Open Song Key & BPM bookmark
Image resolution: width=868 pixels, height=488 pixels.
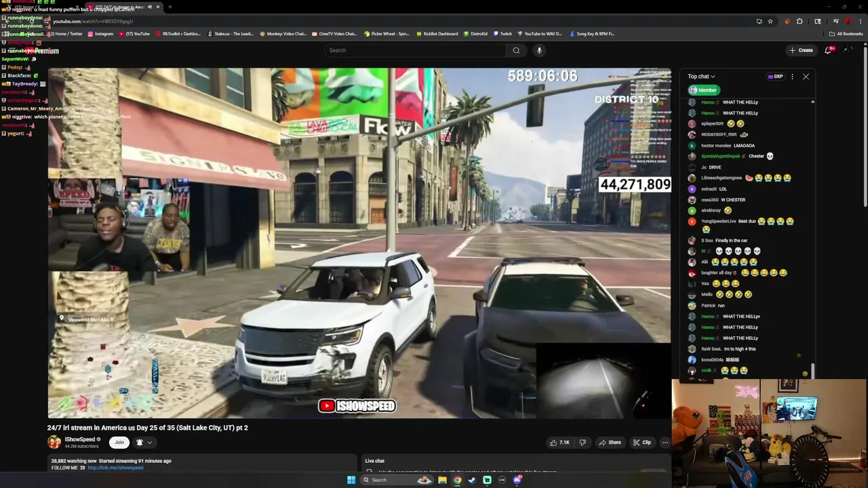[592, 34]
